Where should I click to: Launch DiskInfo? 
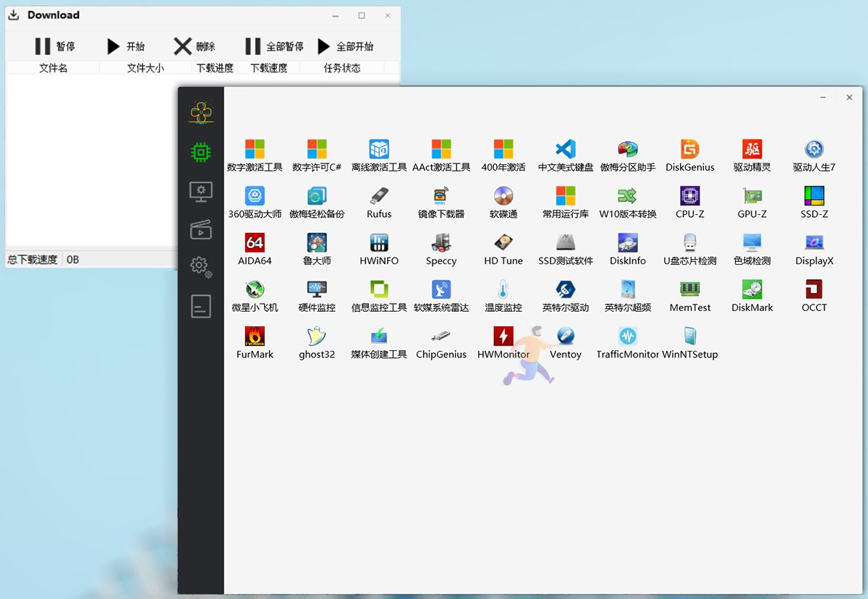click(x=628, y=250)
